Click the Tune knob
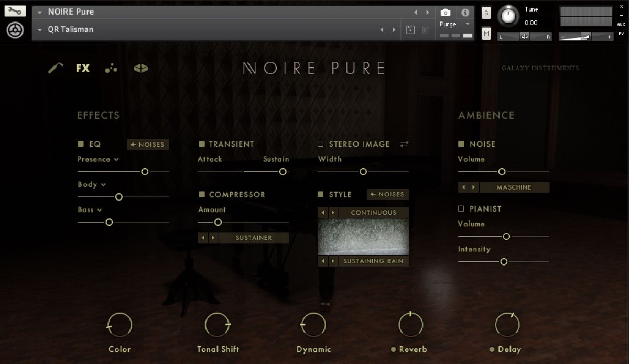629x364 pixels. [507, 17]
